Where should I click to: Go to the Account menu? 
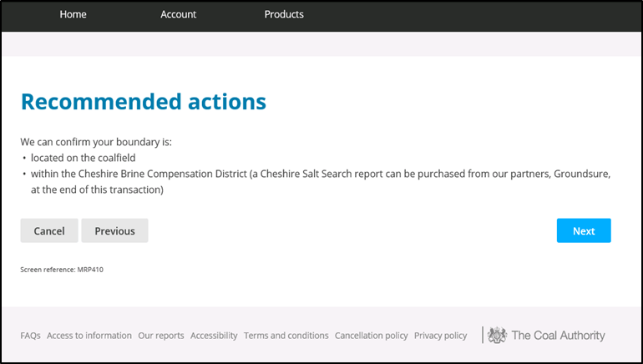coord(178,14)
